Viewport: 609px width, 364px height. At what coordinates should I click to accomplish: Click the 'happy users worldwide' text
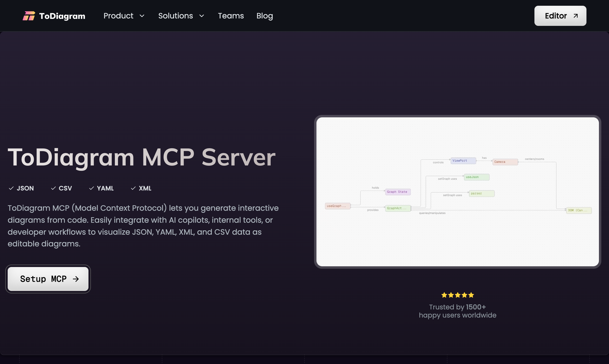pyautogui.click(x=457, y=315)
